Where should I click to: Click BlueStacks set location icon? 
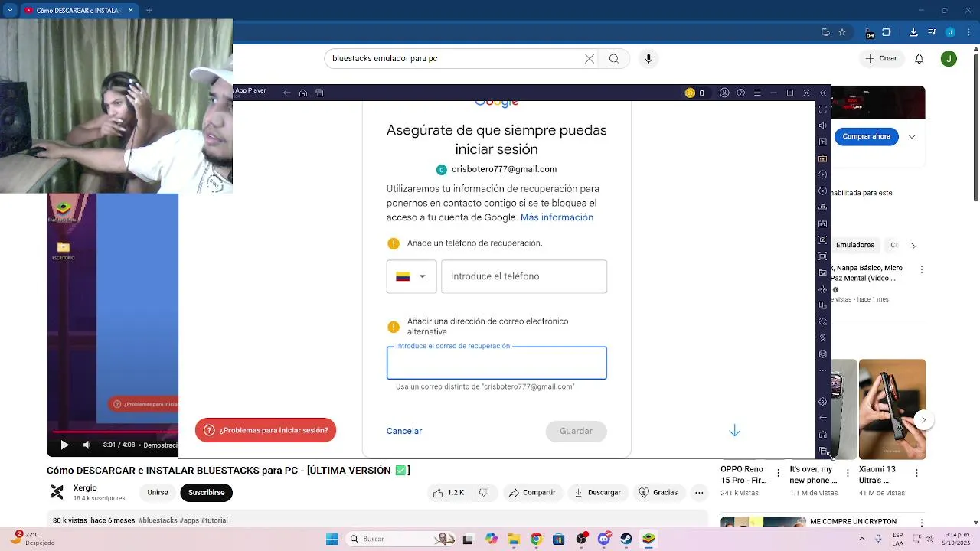click(823, 337)
